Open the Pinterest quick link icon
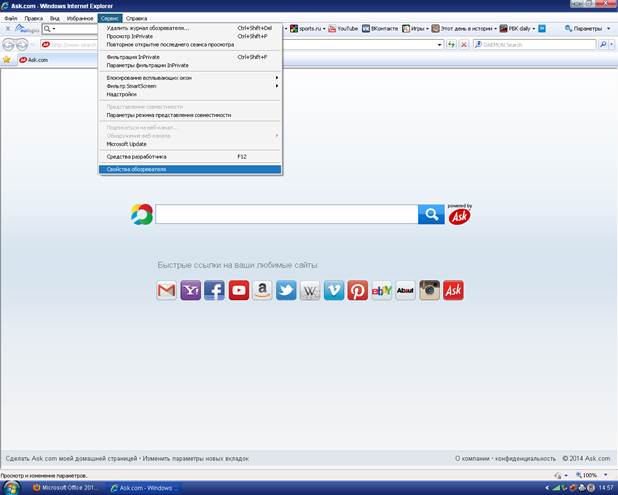Screen dimensions: 618x495 357,290
